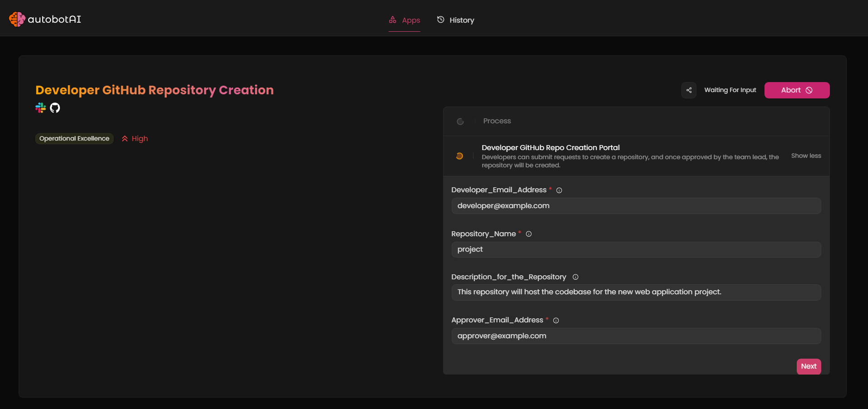Collapse details with Show less

click(806, 156)
